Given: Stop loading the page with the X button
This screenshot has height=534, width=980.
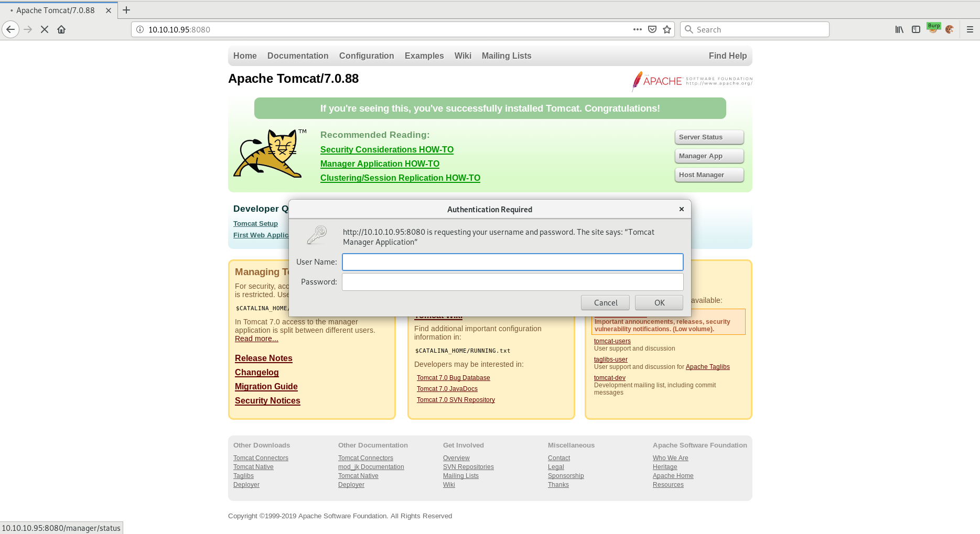Looking at the screenshot, I should pyautogui.click(x=45, y=29).
